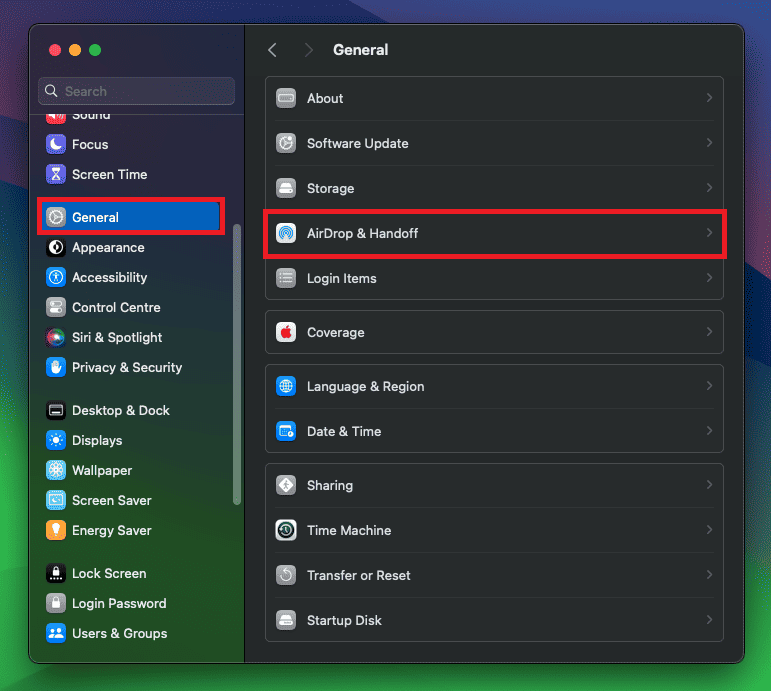Click the Language & Region globe icon
This screenshot has width=771, height=691.
pos(286,386)
